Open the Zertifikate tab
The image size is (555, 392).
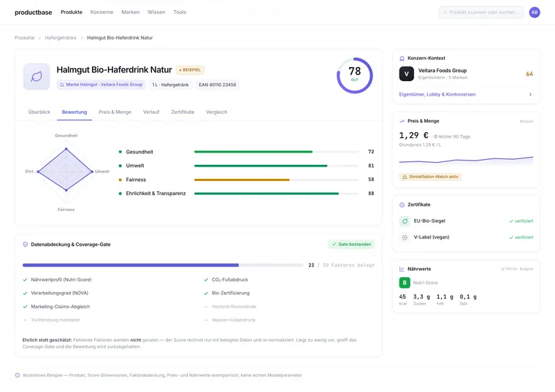tap(183, 112)
